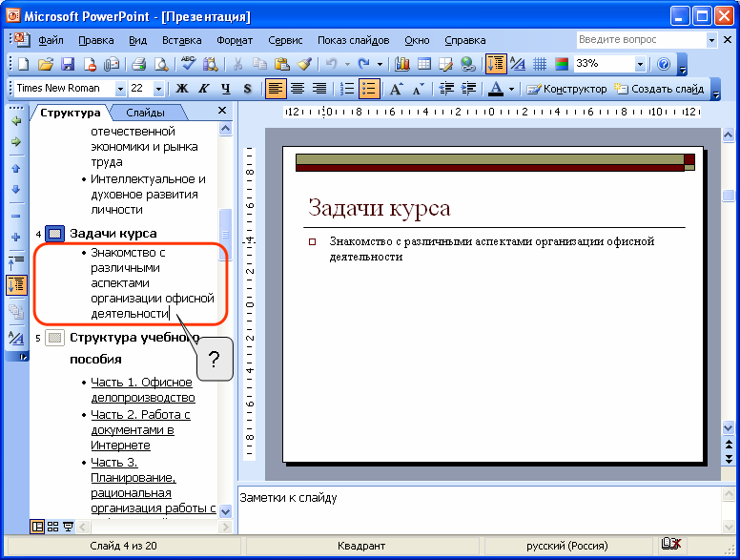Open Microsoft PowerPoint help question icon

pos(664,64)
